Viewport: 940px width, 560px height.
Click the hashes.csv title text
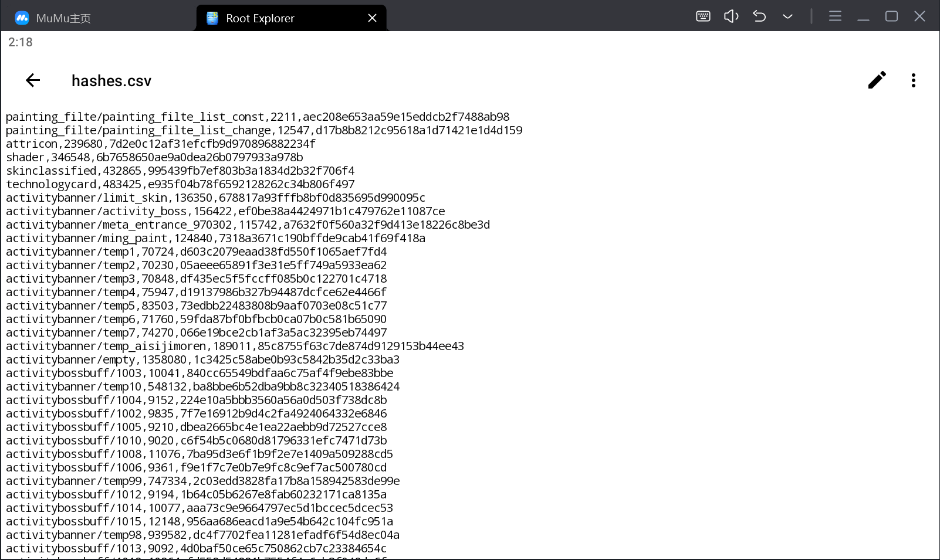pos(111,81)
